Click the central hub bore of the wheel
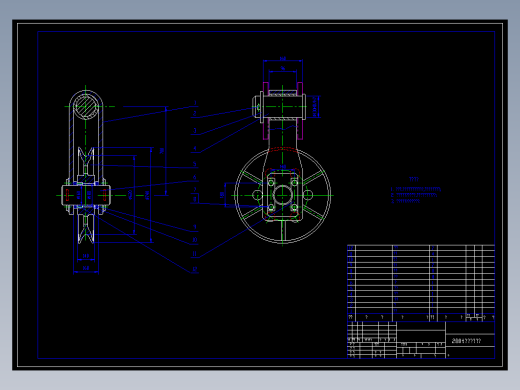This screenshot has width=520, height=390. coord(282,195)
